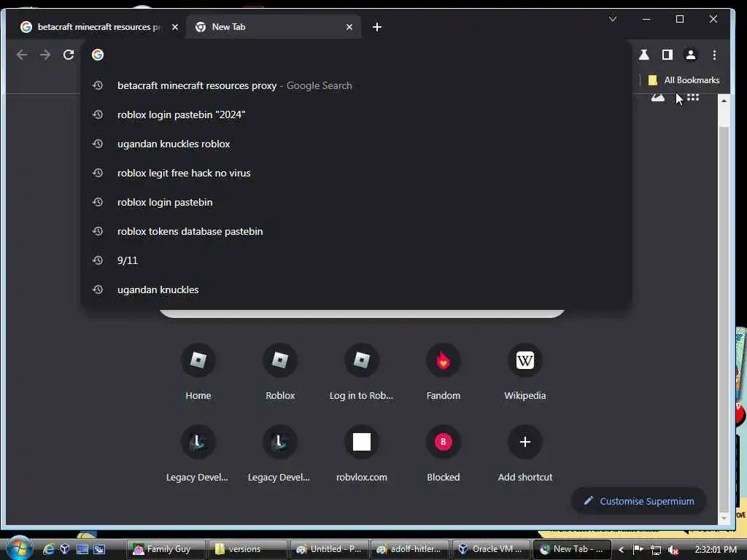Click the muted volume tray icon

pyautogui.click(x=673, y=550)
